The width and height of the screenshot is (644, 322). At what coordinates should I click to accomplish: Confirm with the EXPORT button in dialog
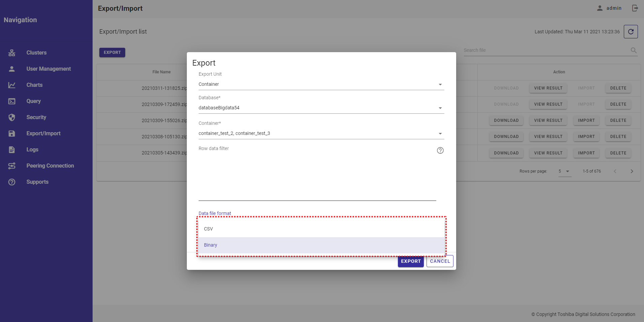pos(411,261)
